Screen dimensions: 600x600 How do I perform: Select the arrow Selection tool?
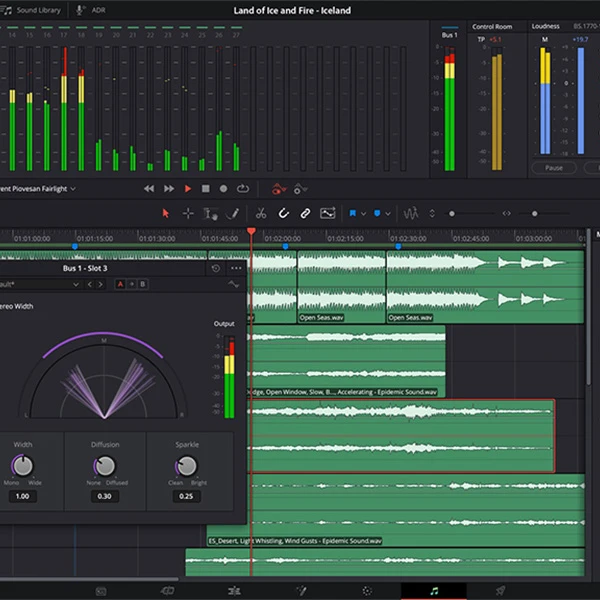(166, 213)
